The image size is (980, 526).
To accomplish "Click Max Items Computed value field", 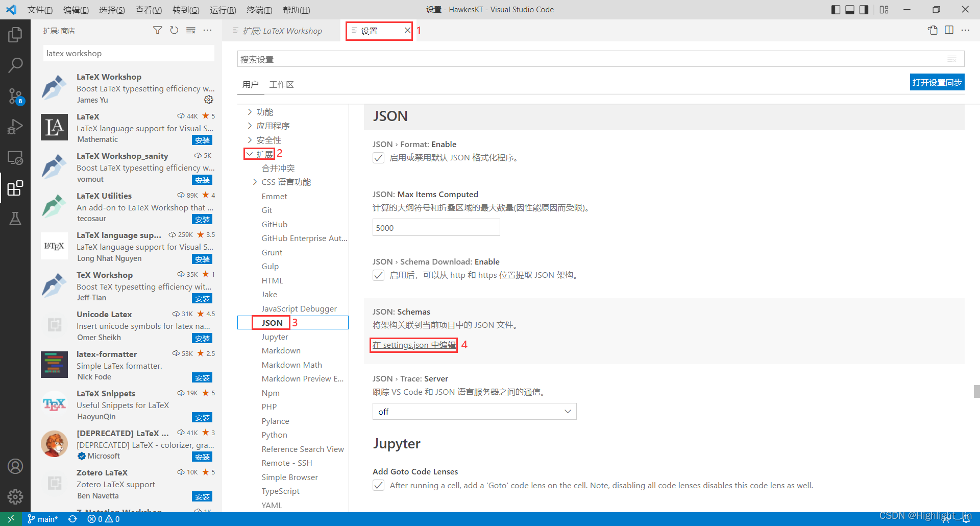I will pyautogui.click(x=436, y=228).
